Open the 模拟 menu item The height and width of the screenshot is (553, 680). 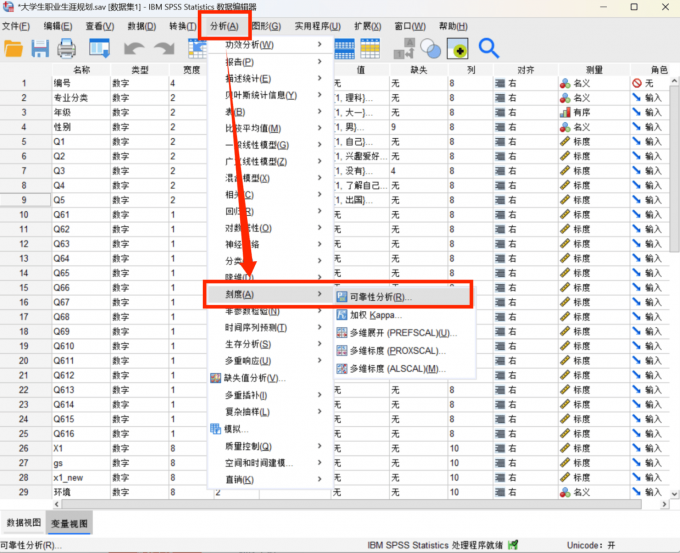tap(271, 429)
